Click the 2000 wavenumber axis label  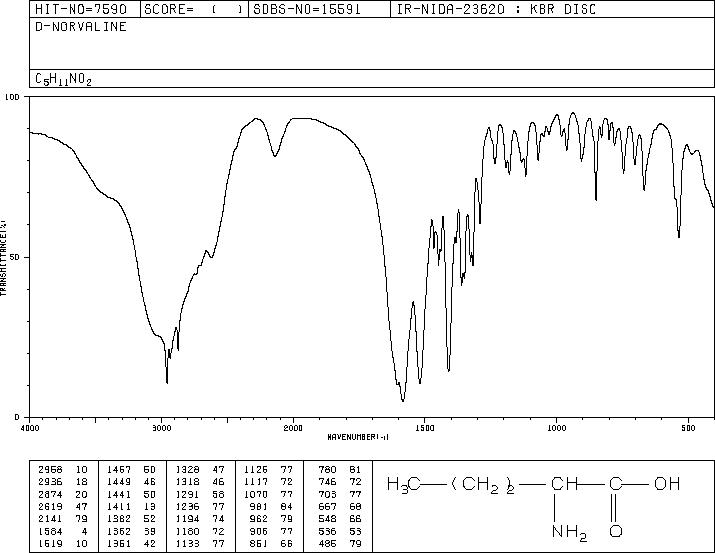(293, 428)
